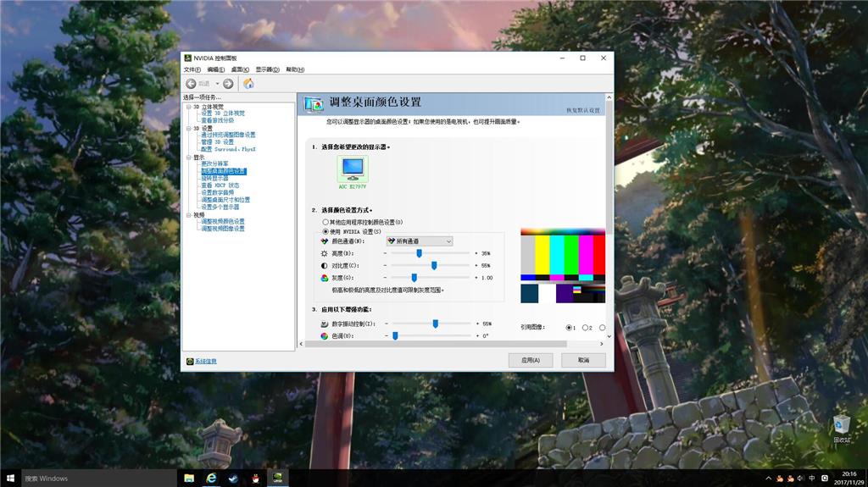Image resolution: width=868 pixels, height=487 pixels.
Task: Click the 色调 hue slider handle
Action: click(395, 336)
